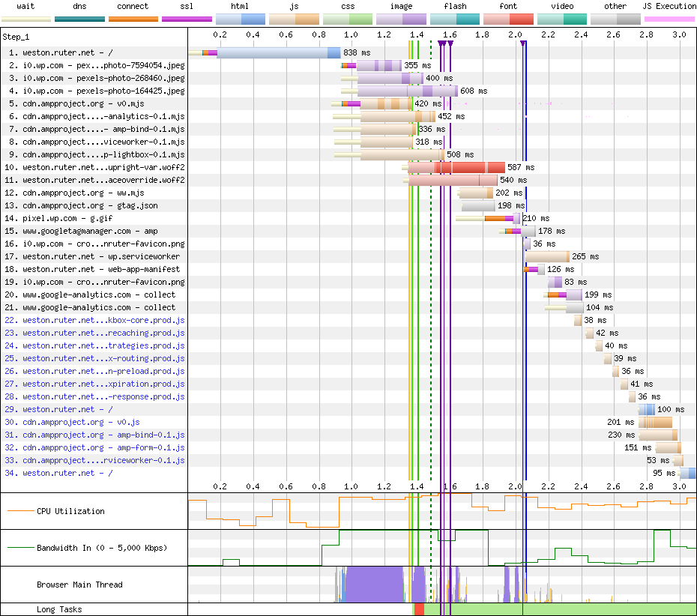Click the pink "JS Execution" legend swatch

(669, 19)
